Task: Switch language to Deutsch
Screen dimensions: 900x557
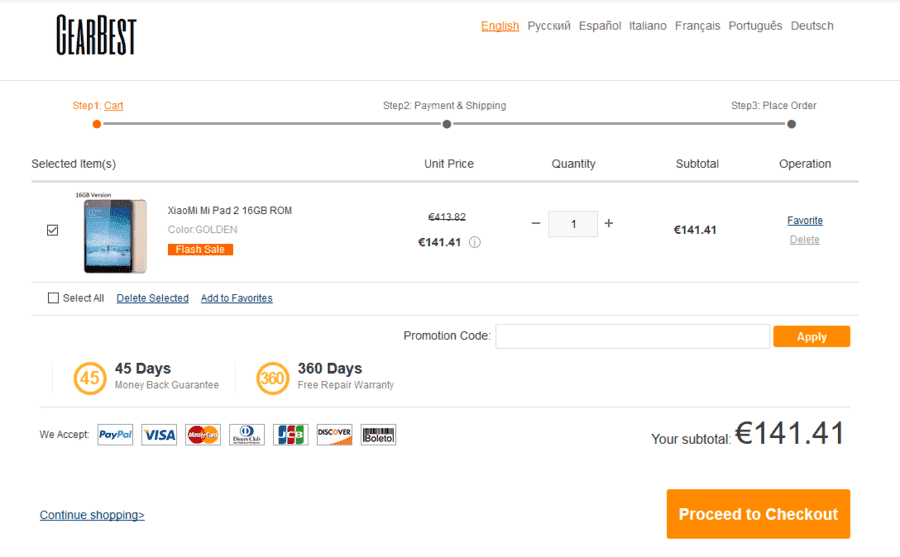Action: (x=812, y=26)
